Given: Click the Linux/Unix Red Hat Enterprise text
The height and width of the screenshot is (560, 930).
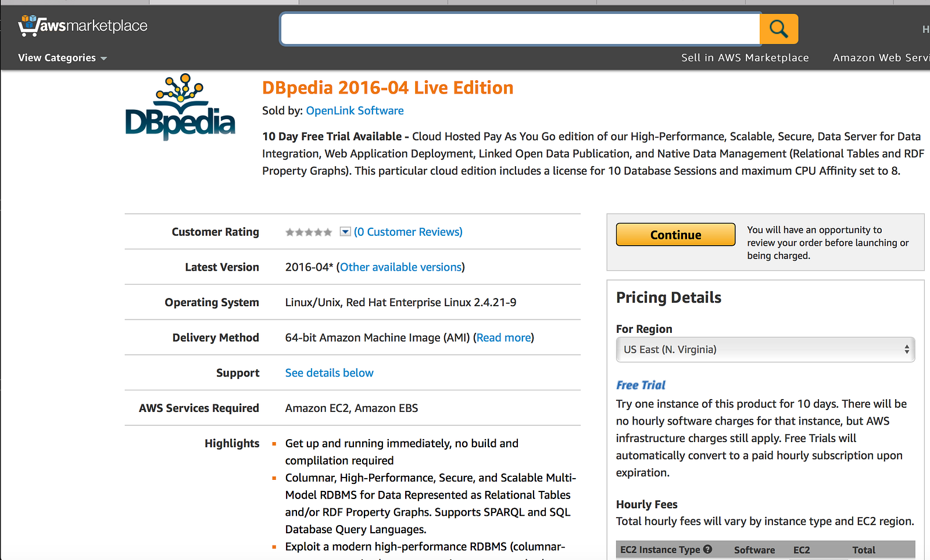Looking at the screenshot, I should 400,303.
